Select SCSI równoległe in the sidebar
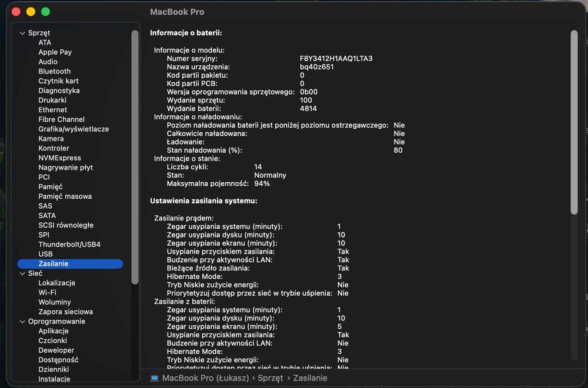588x388 pixels. [66, 225]
